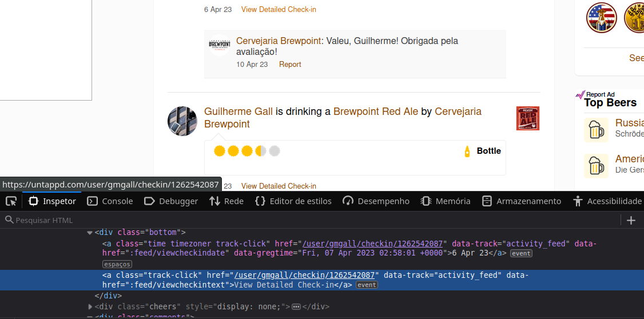Image resolution: width=644 pixels, height=319 pixels.
Task: Collapse the div class bottom node
Action: 90,232
